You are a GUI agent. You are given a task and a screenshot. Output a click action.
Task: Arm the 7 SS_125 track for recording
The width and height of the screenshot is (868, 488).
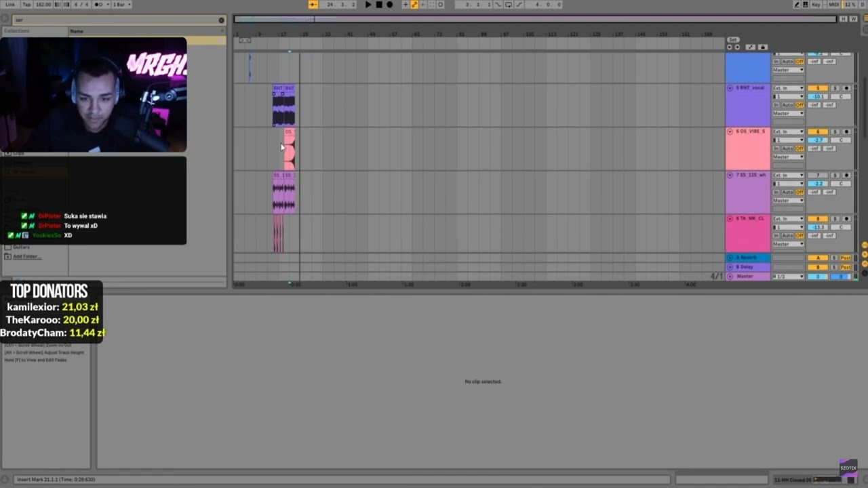[x=846, y=175]
